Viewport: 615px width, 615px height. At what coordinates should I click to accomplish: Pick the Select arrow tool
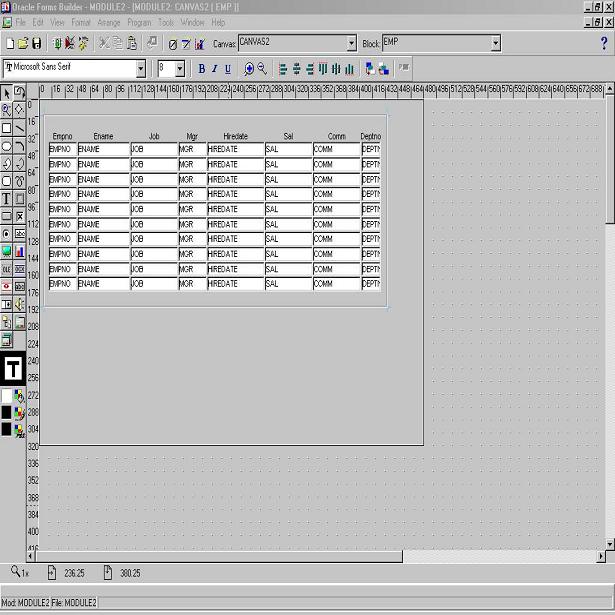coord(6,93)
